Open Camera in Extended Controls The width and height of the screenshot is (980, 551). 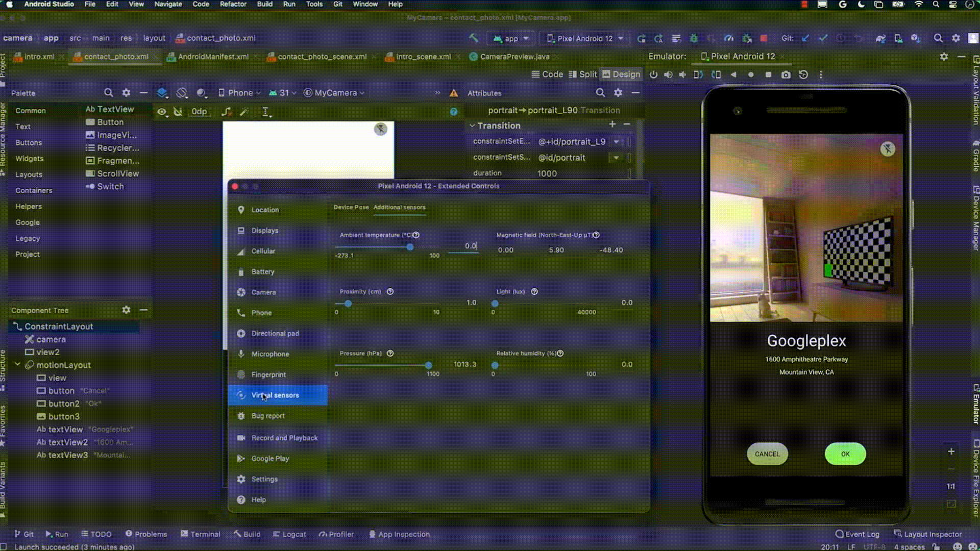[x=278, y=292]
